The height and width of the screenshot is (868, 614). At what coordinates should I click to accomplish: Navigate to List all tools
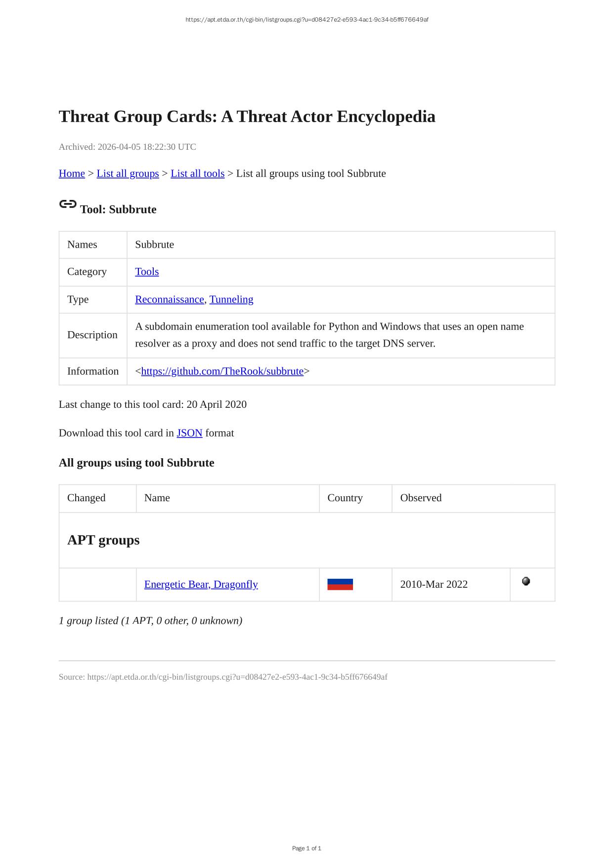click(197, 174)
